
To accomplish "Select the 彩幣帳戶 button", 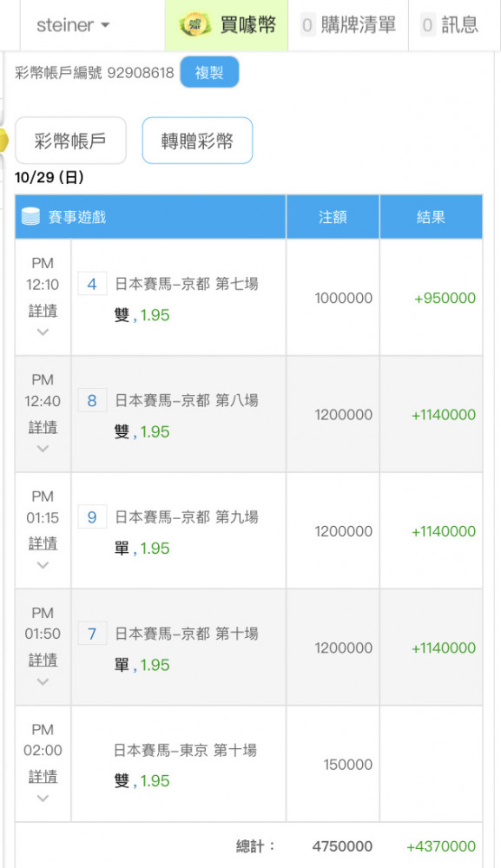I will coord(70,141).
